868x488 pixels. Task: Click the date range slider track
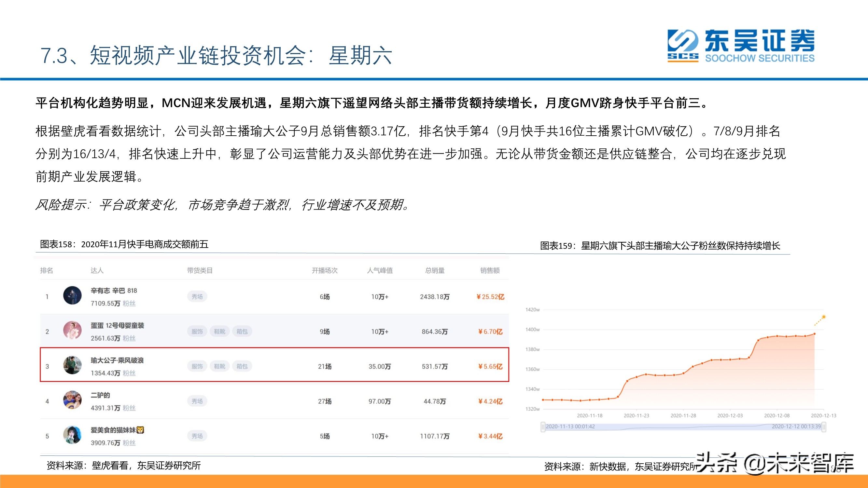click(683, 427)
